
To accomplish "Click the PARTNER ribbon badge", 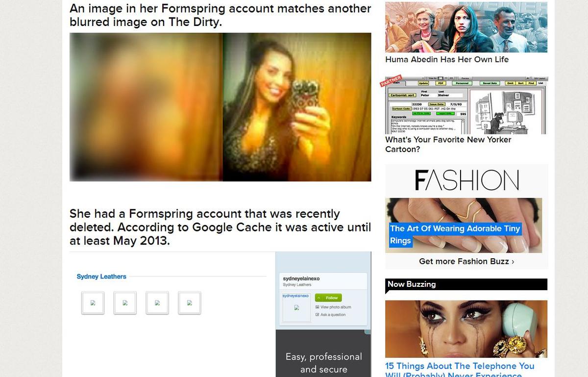I will pyautogui.click(x=391, y=81).
